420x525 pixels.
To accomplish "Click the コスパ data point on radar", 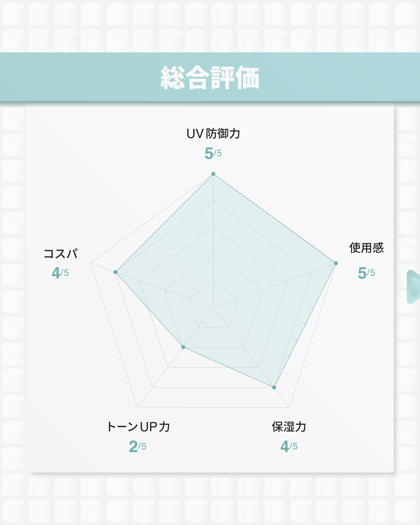I will [x=115, y=272].
